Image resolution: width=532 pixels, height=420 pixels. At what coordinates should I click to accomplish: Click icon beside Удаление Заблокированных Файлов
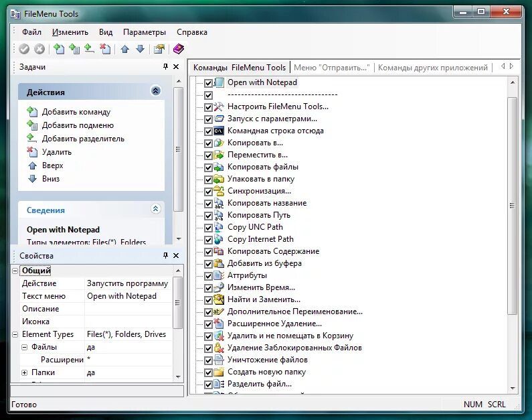tap(219, 348)
